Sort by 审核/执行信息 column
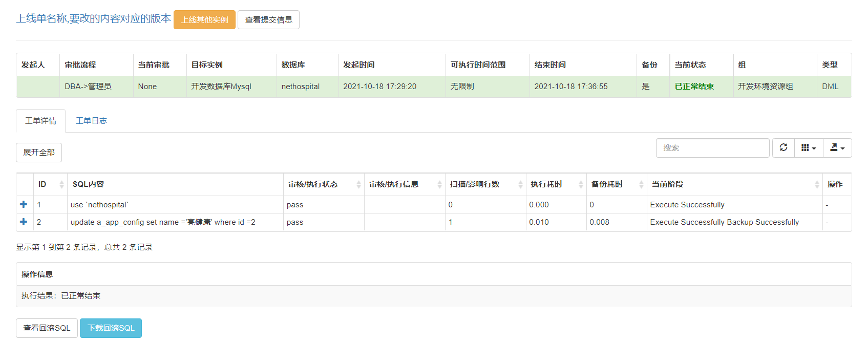 click(x=404, y=184)
